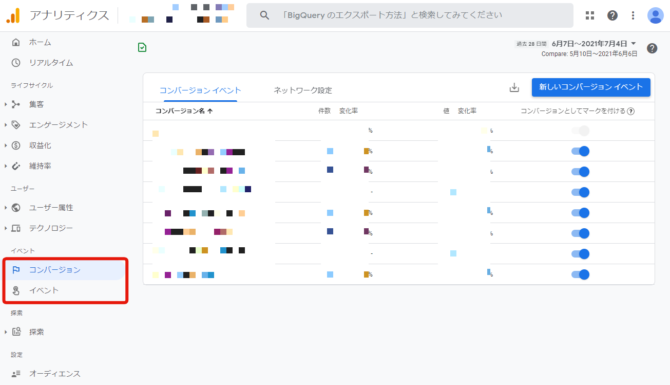Enable the disabled first row toggle
This screenshot has height=385, width=670.
(580, 130)
